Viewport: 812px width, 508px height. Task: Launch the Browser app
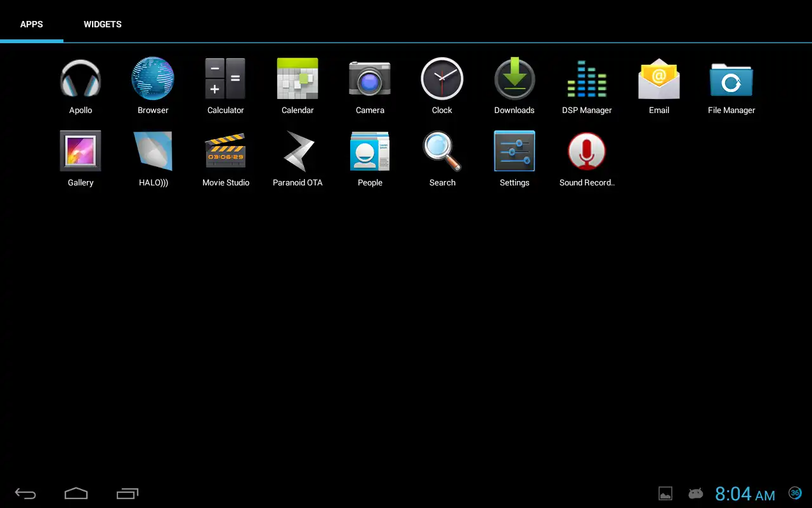[153, 86]
